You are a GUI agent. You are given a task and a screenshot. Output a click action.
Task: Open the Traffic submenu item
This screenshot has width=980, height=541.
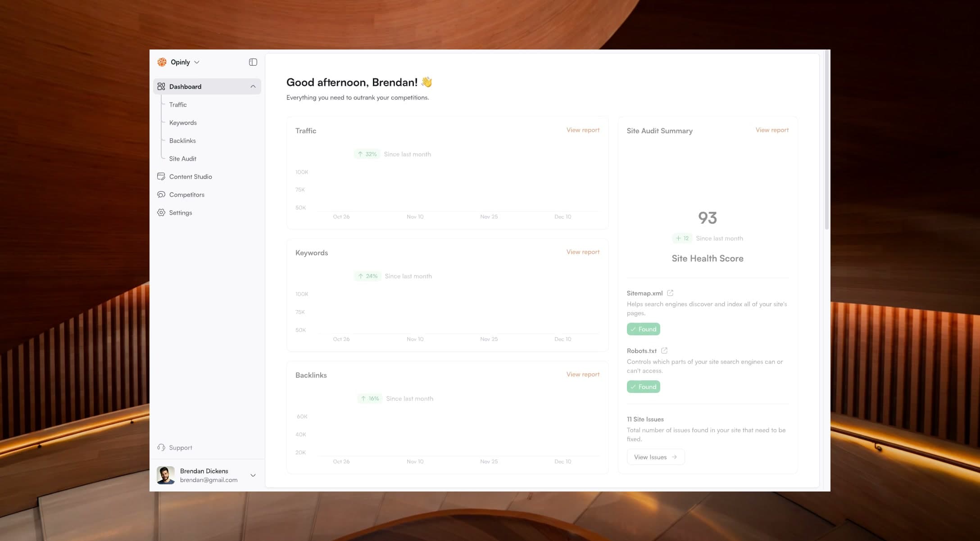pos(177,104)
